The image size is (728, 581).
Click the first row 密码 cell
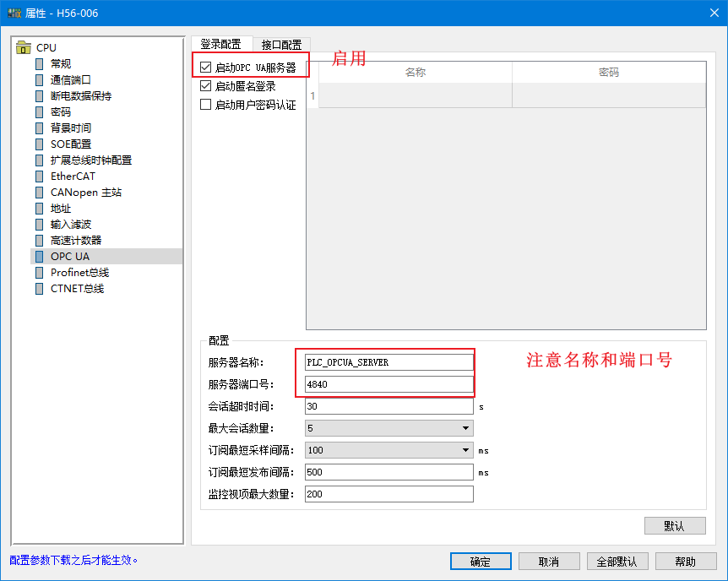tap(609, 95)
